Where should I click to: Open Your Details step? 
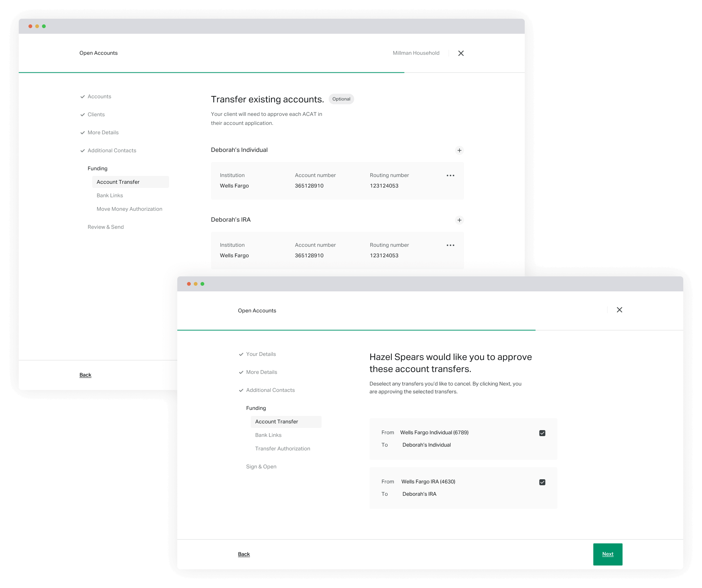(261, 354)
